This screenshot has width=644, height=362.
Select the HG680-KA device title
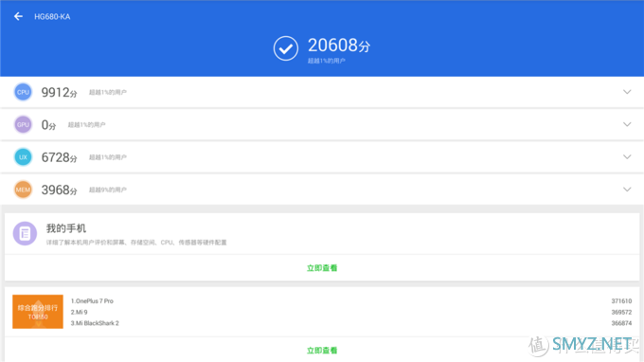pos(52,17)
